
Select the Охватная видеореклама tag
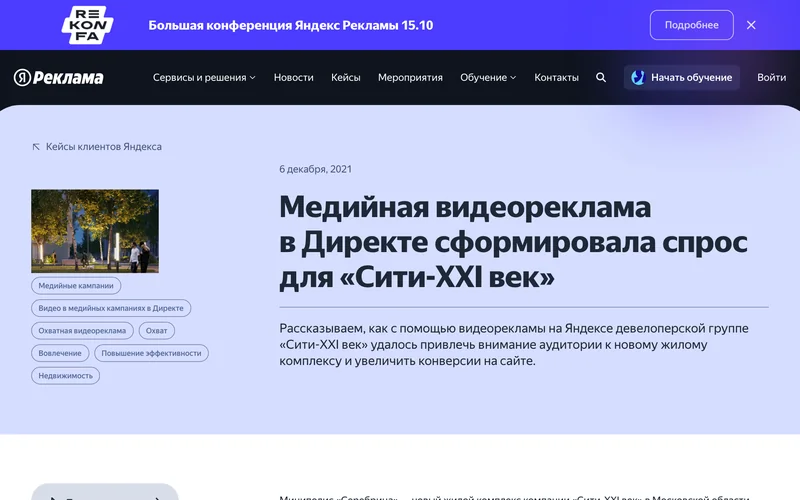pos(82,331)
